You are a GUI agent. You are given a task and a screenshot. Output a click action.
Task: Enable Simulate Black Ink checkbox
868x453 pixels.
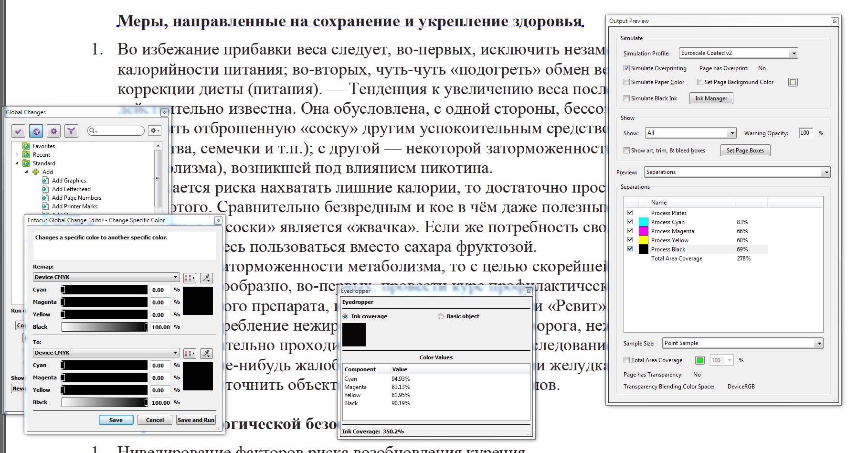[x=626, y=98]
